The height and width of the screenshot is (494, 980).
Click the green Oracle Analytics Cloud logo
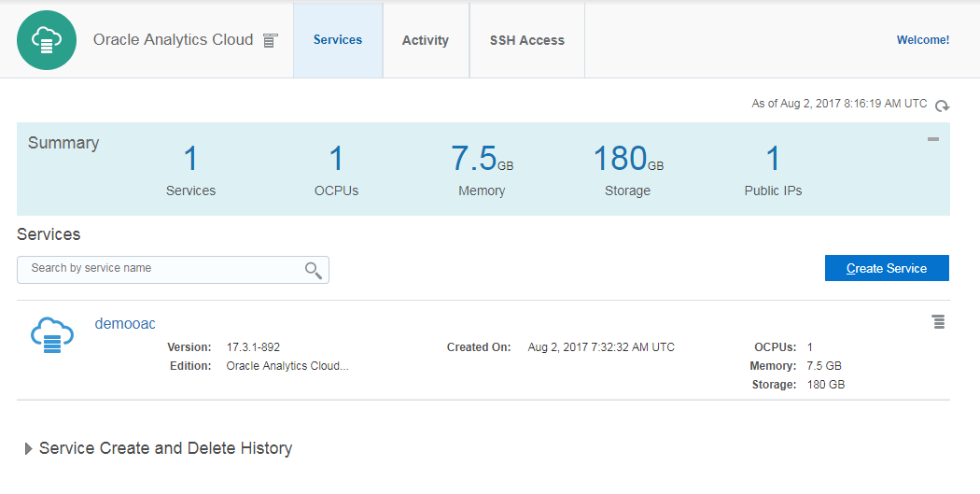(47, 40)
